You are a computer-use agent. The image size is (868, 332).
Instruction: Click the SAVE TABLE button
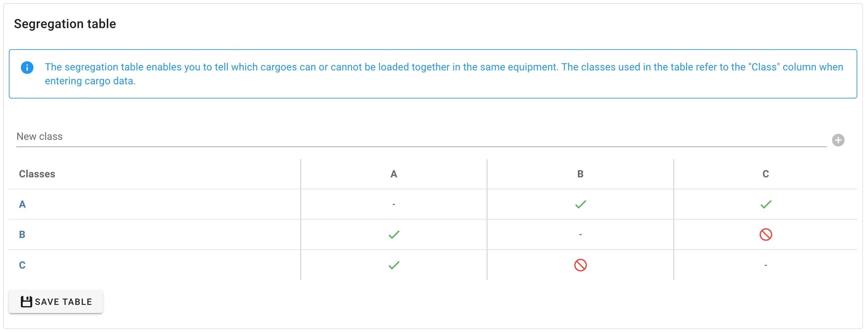coord(56,301)
